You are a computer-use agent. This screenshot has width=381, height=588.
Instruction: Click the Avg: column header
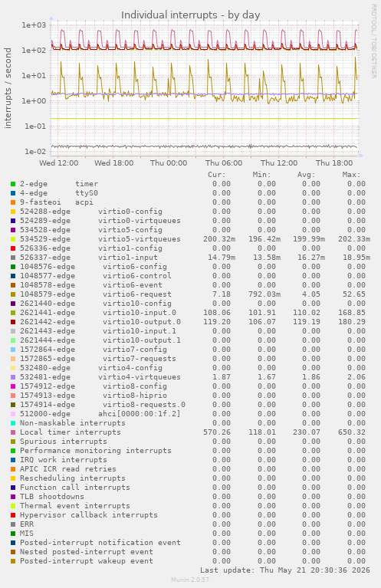(307, 174)
